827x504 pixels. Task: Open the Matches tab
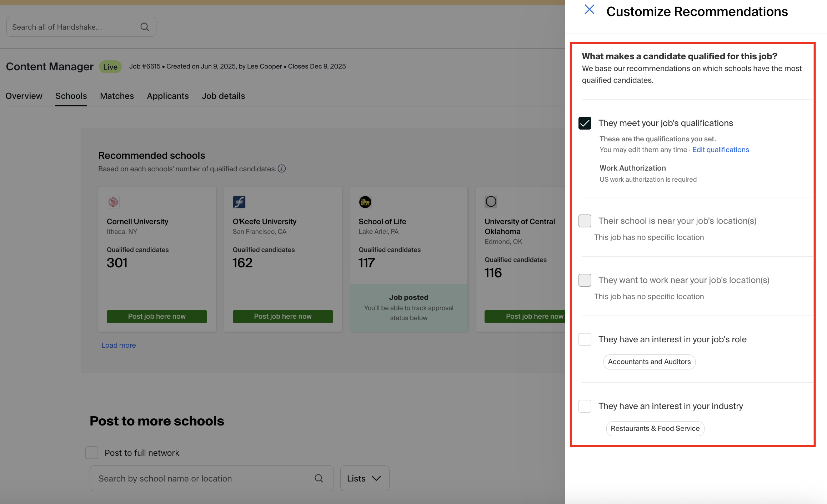117,96
